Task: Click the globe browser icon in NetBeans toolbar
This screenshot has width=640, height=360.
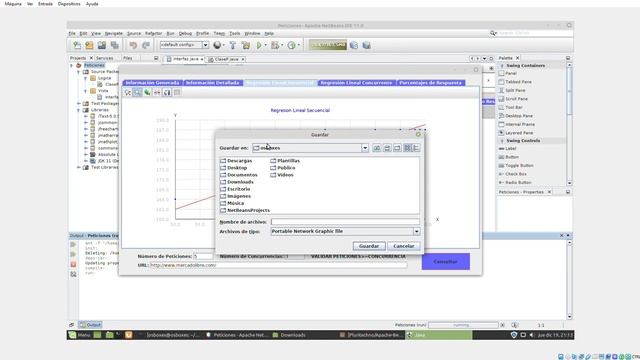Action: tap(218, 45)
